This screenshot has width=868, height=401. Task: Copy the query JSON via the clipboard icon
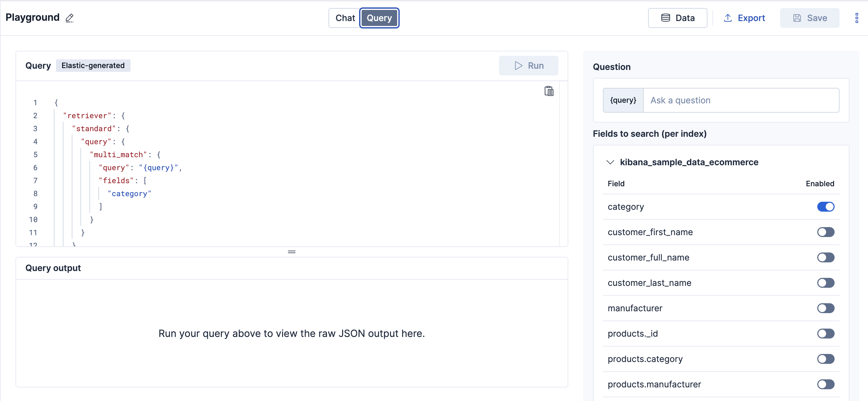(x=549, y=91)
